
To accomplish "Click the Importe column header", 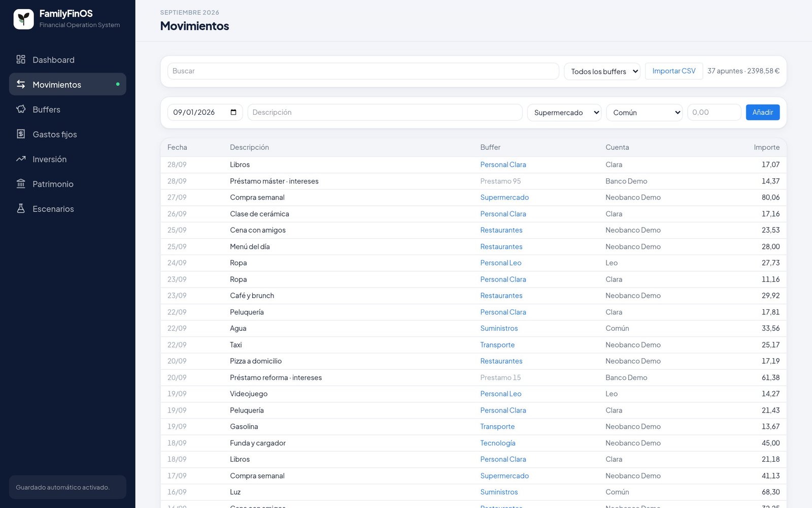I will (x=766, y=147).
